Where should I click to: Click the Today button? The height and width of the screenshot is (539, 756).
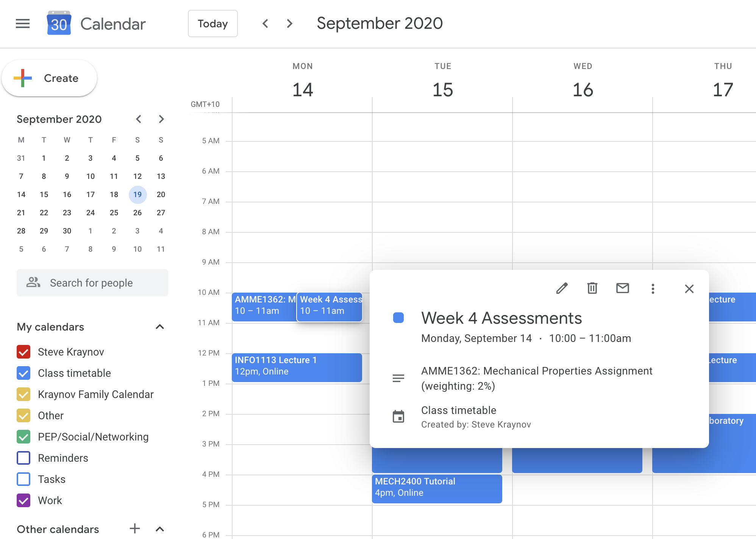[212, 24]
